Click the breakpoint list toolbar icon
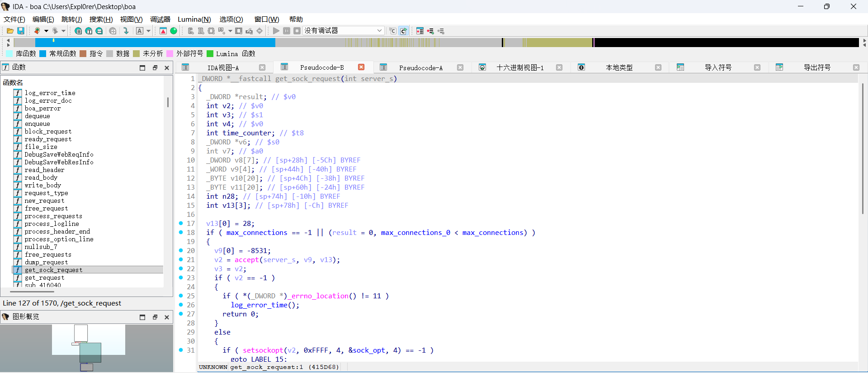 click(x=420, y=31)
